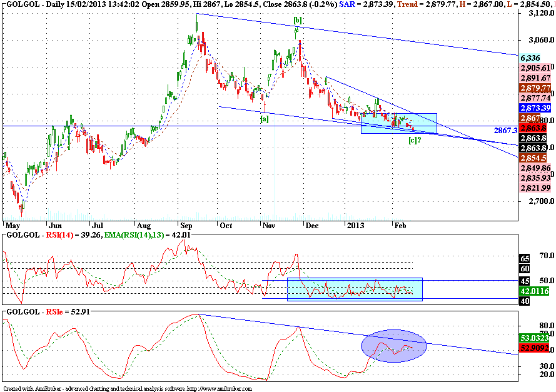
Task: Click the 80.0 RSIe axis label
Action: [547, 325]
